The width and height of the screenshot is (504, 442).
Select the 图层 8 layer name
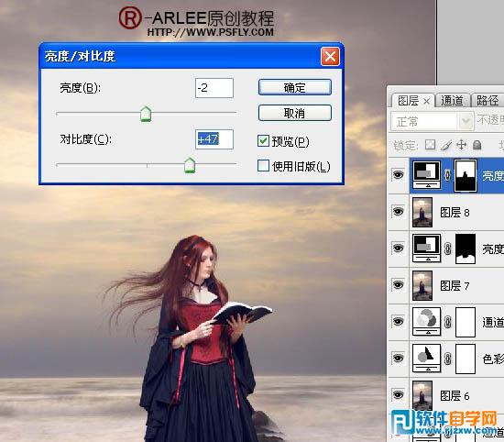[x=455, y=213]
